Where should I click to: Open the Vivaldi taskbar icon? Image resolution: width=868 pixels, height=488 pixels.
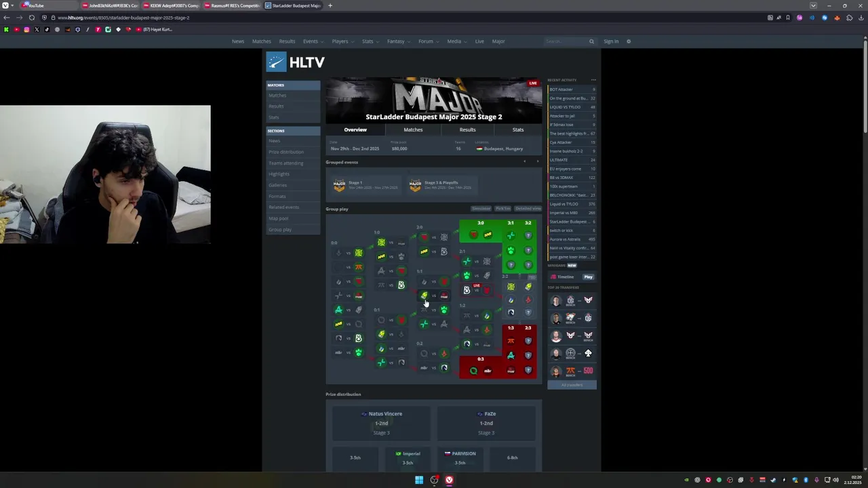(x=449, y=480)
